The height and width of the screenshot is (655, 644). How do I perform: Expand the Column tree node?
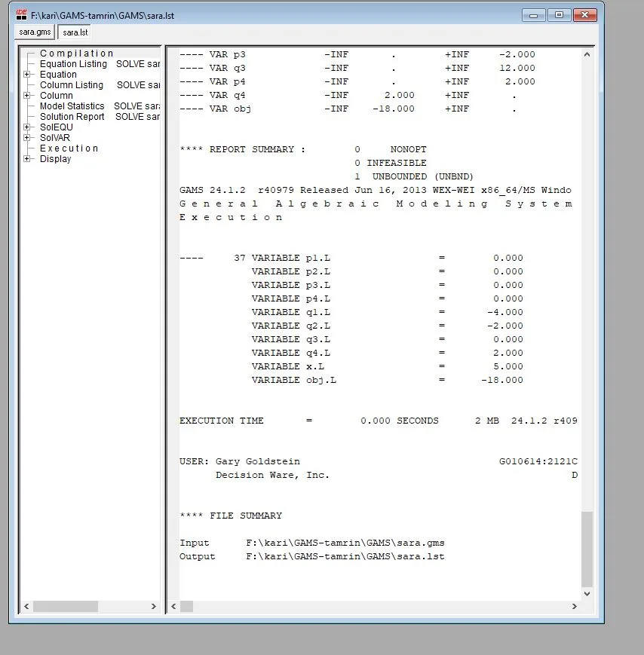tap(27, 96)
